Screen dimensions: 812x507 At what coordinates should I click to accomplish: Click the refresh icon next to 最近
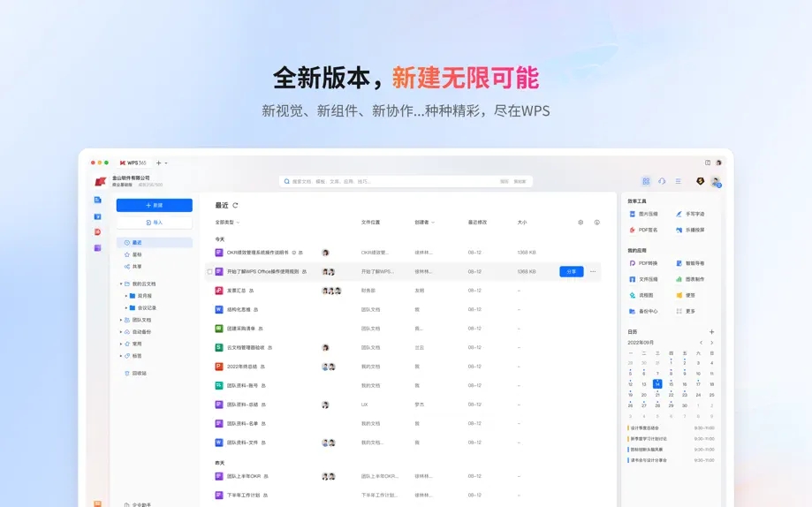click(x=235, y=206)
